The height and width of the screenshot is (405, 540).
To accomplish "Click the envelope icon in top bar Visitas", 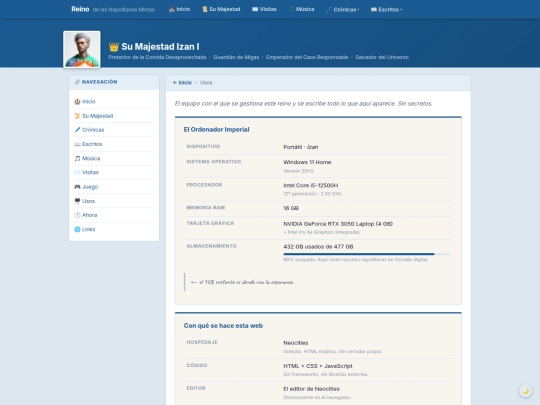I will (x=255, y=9).
